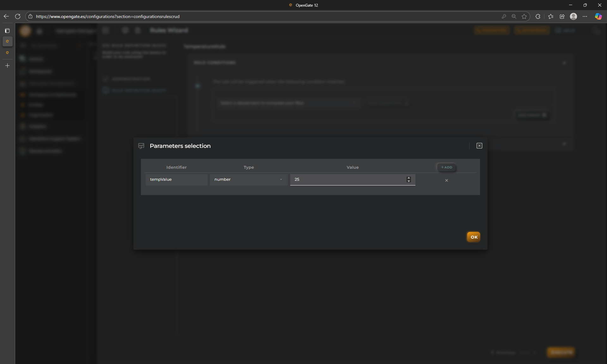Increment the value with the up stepper arrow
607x364 pixels.
(409, 178)
